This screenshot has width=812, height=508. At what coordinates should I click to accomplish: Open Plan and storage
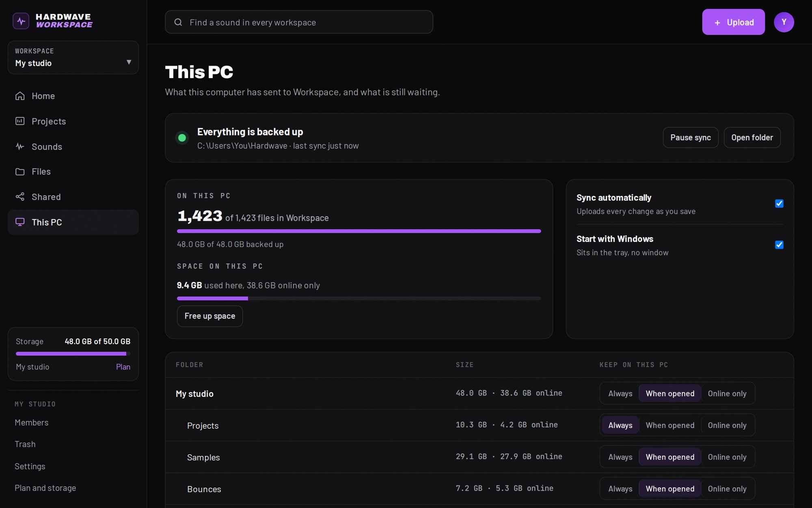click(x=45, y=488)
